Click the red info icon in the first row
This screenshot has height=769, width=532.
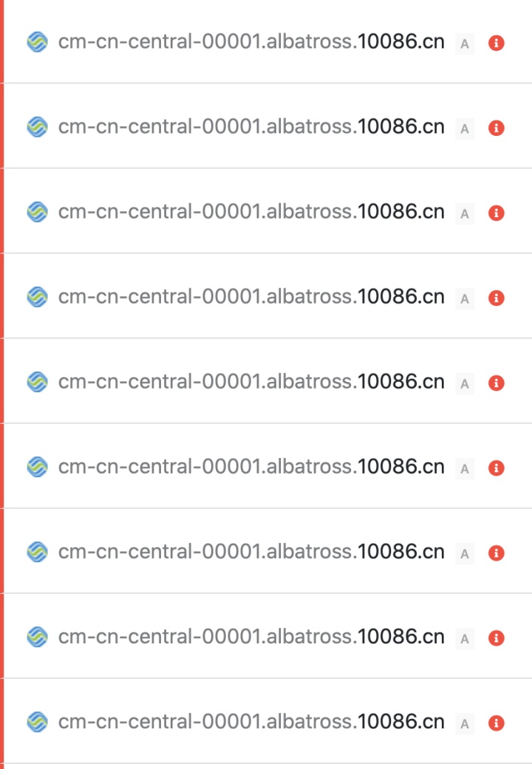(x=497, y=44)
